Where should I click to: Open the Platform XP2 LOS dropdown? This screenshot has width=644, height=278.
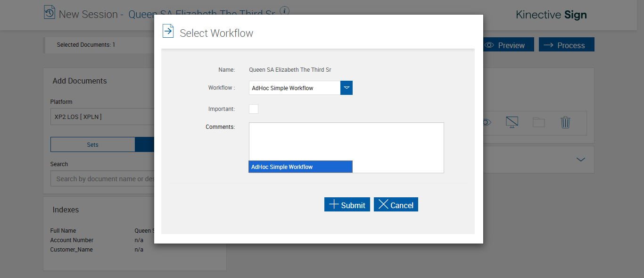click(x=102, y=117)
